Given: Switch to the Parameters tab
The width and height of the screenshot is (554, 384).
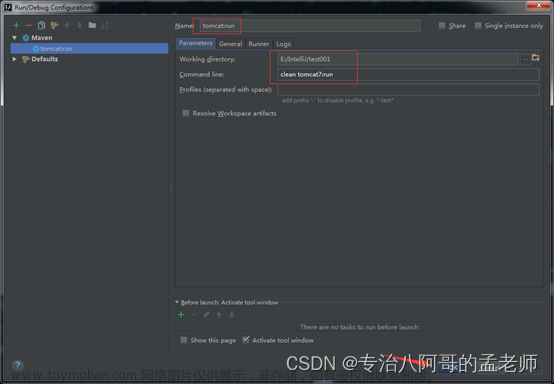Looking at the screenshot, I should pos(195,43).
